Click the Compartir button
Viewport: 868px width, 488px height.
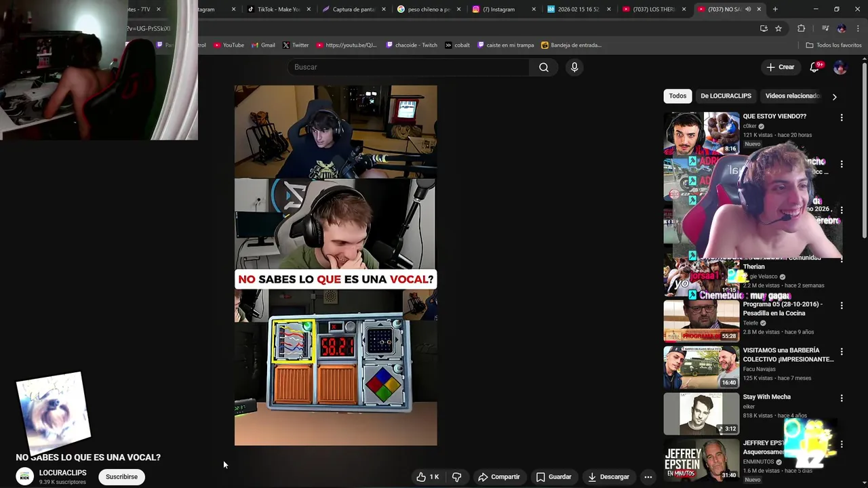pyautogui.click(x=499, y=477)
